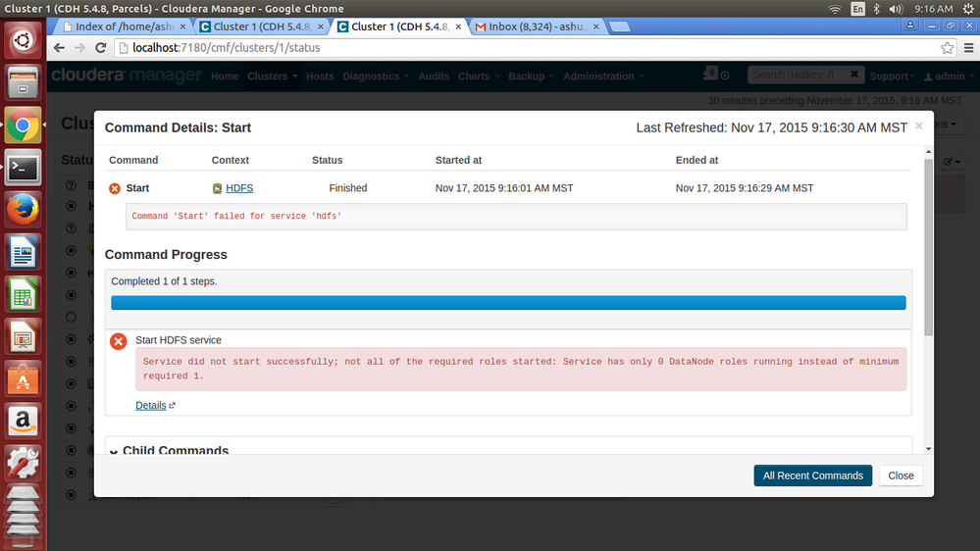Click the DataNode roles error message text
Image resolution: width=980 pixels, height=551 pixels.
521,369
